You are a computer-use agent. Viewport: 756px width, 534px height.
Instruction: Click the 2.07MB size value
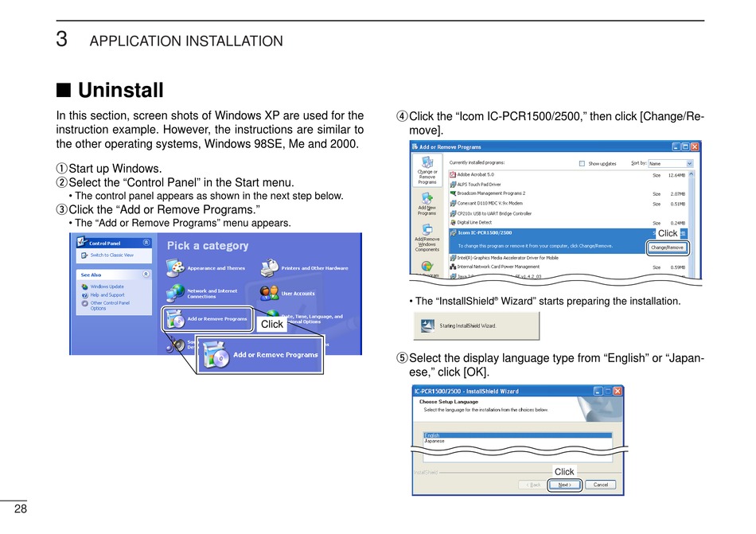click(677, 193)
